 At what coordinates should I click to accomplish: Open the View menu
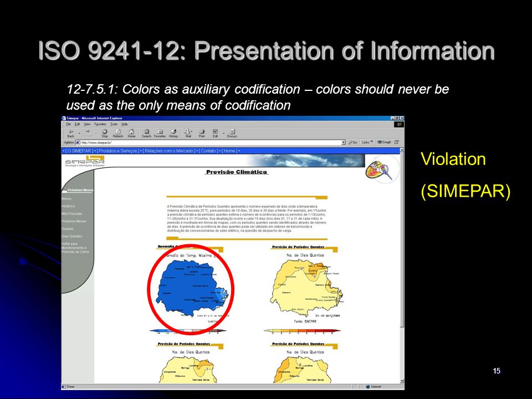tap(87, 124)
